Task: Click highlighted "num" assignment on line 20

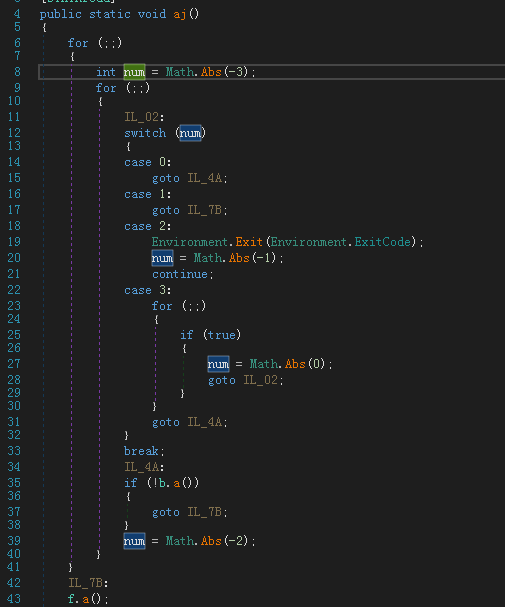Action: [162, 258]
